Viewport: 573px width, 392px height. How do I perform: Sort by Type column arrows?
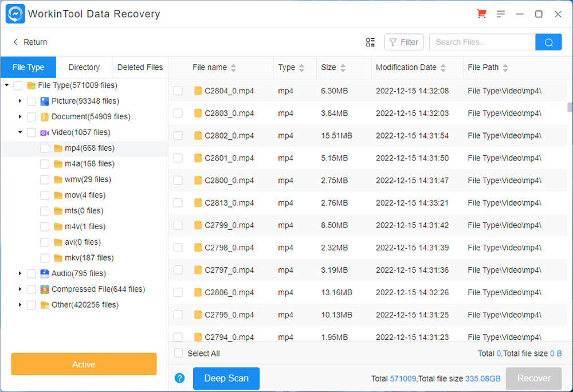[x=301, y=68]
